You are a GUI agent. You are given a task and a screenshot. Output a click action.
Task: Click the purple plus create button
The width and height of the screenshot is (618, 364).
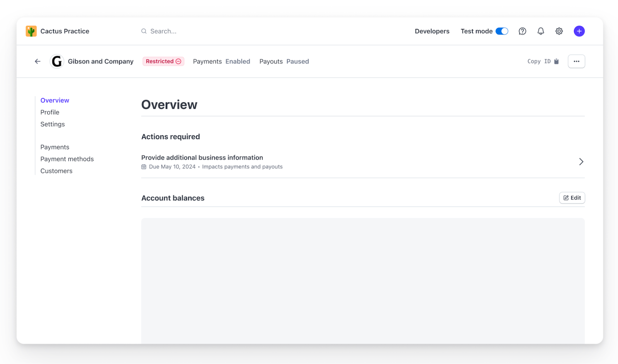point(579,31)
